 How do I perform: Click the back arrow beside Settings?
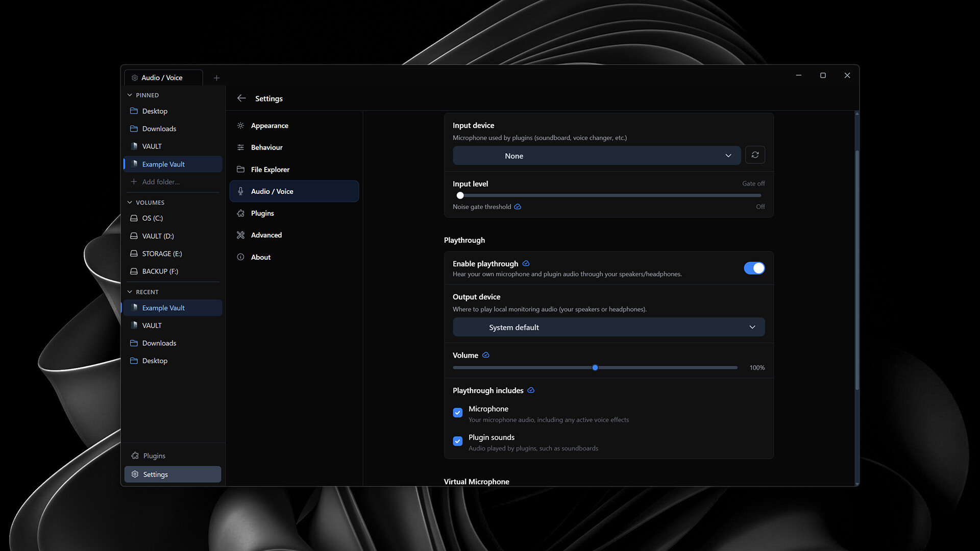(241, 98)
